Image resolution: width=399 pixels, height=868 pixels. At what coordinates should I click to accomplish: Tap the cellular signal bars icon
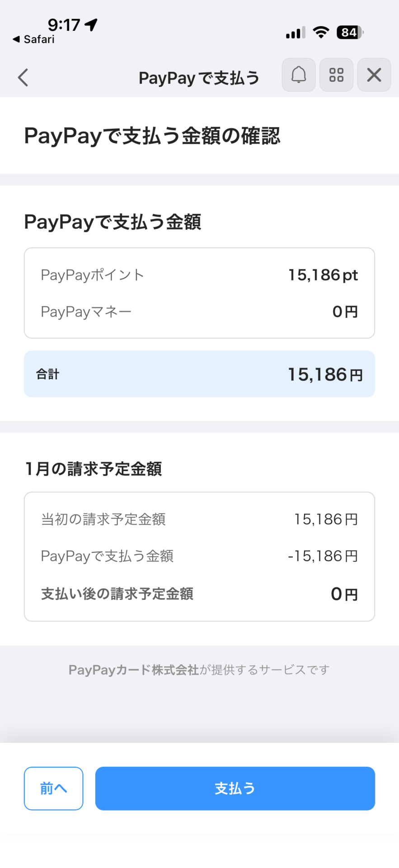click(x=296, y=33)
